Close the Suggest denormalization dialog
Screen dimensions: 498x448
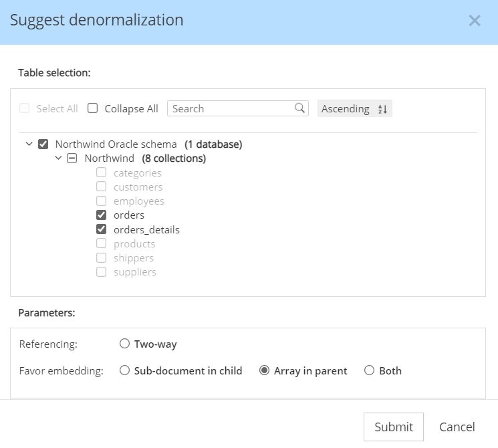coord(475,21)
